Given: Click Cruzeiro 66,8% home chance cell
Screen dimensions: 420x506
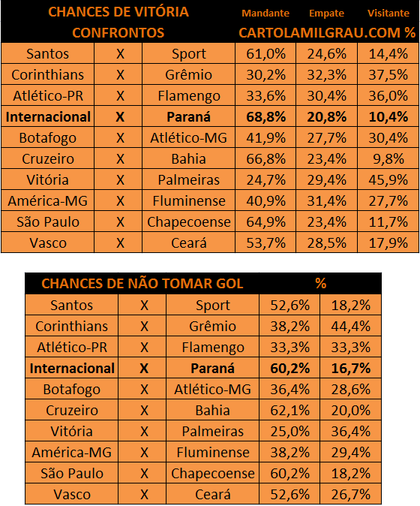Looking at the screenshot, I should [x=265, y=158].
